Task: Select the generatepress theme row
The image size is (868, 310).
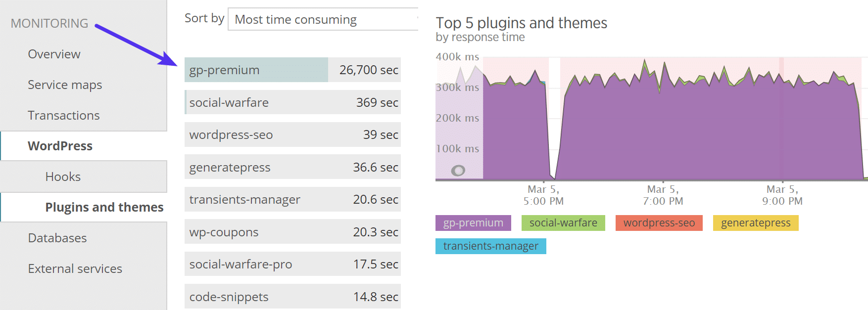Action: pos(292,167)
